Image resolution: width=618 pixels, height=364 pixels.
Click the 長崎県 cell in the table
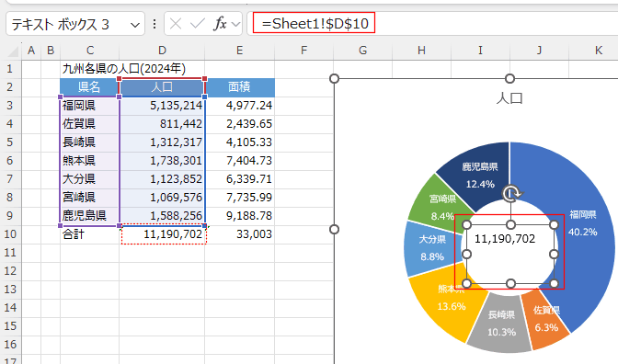pos(89,142)
